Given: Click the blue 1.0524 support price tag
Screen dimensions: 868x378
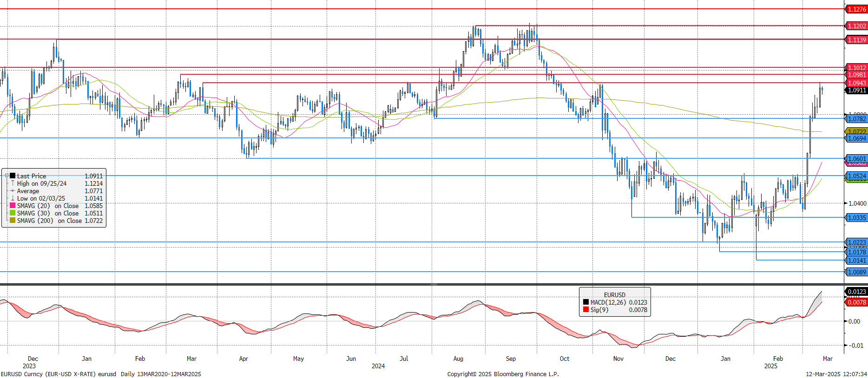Looking at the screenshot, I should coord(856,176).
